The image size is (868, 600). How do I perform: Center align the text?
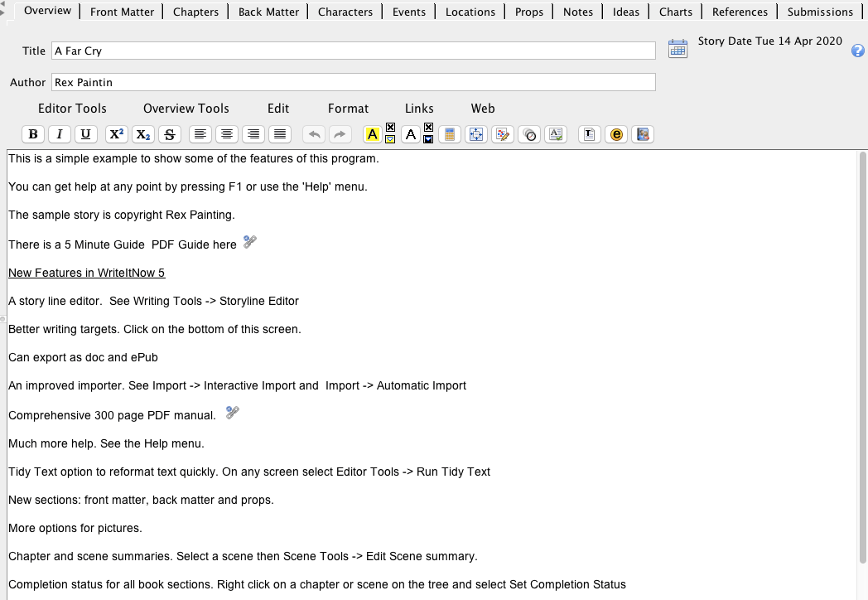[x=227, y=134]
